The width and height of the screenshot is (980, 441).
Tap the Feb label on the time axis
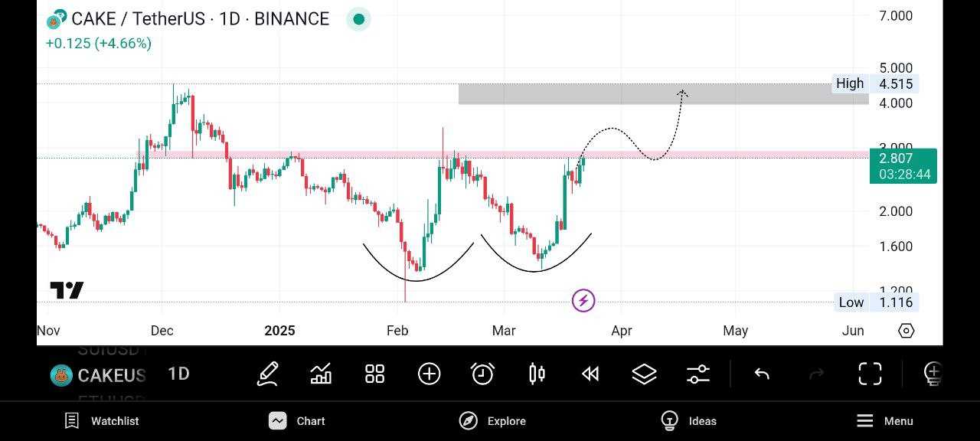[397, 331]
